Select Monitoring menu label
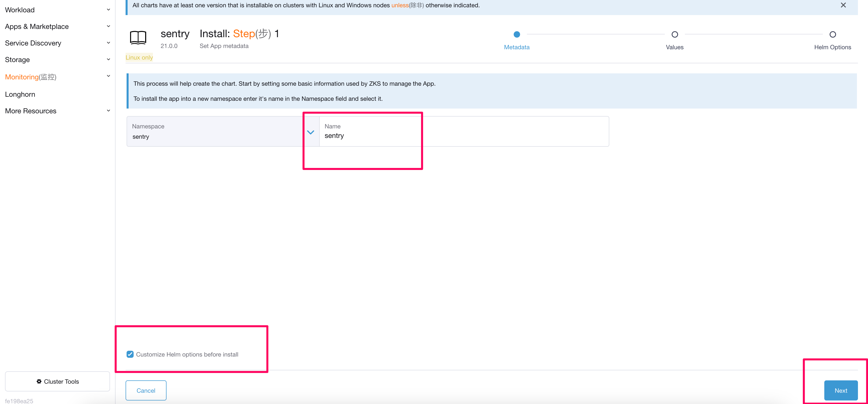The width and height of the screenshot is (868, 404). [x=31, y=77]
